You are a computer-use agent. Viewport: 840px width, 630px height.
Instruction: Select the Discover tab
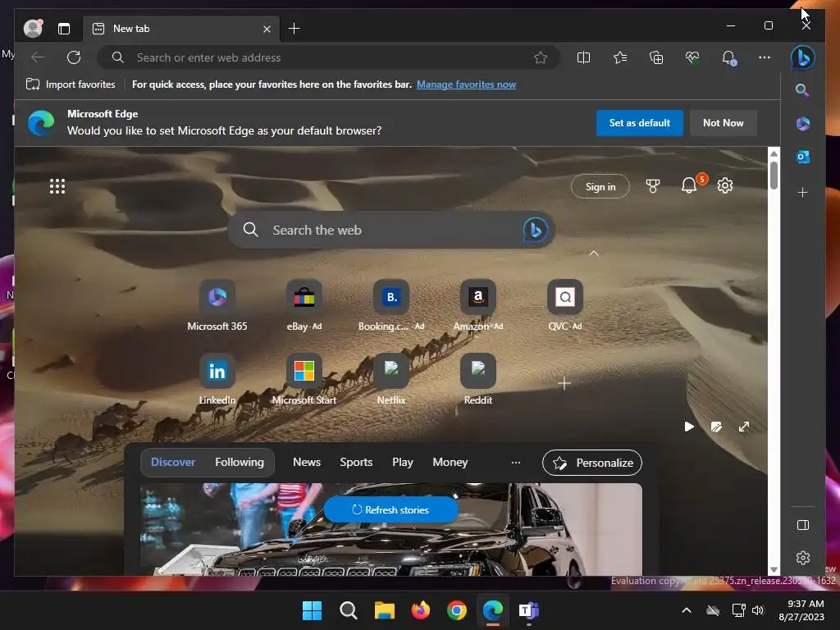click(x=173, y=462)
